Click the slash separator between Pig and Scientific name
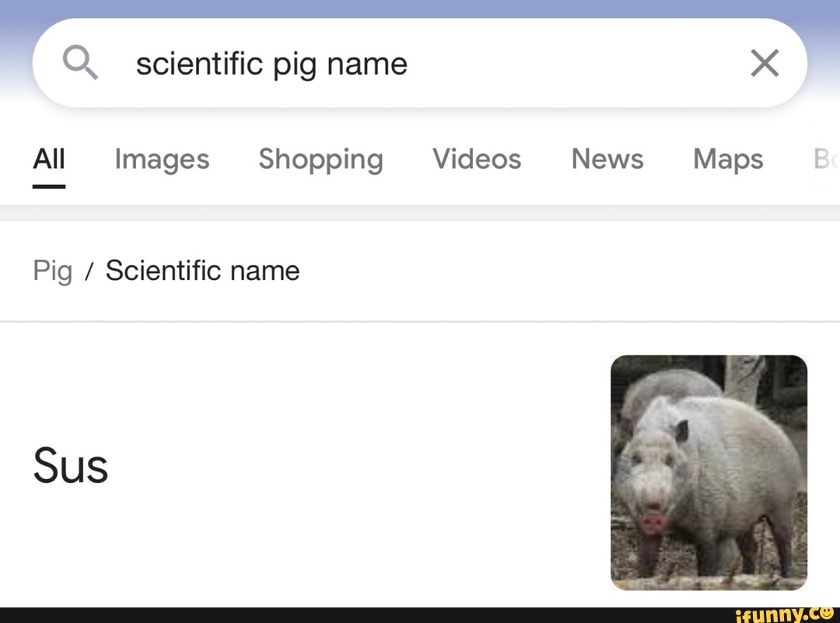This screenshot has width=840, height=623. 89,271
